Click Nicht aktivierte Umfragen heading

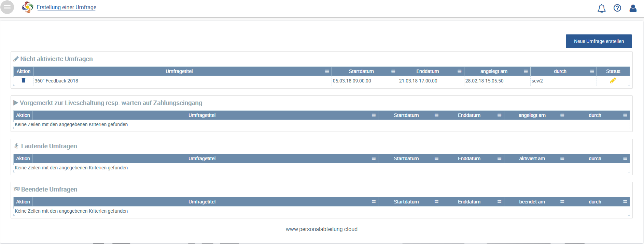pos(56,59)
